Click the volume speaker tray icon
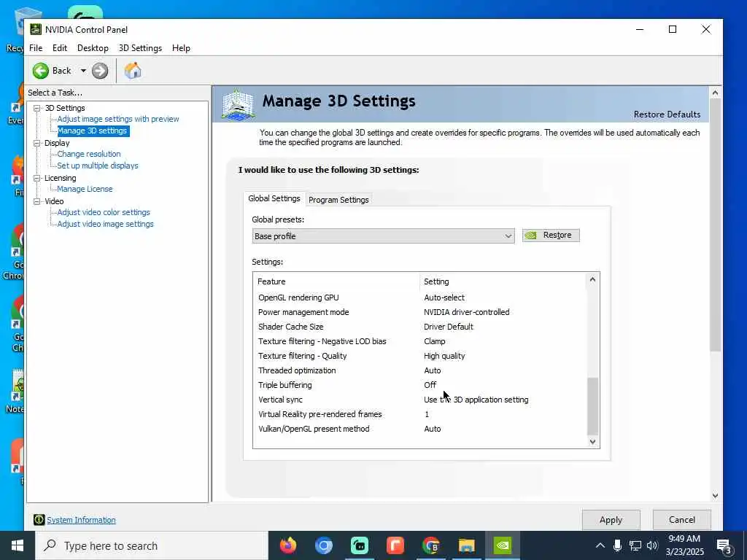This screenshot has width=747, height=560. [x=652, y=545]
